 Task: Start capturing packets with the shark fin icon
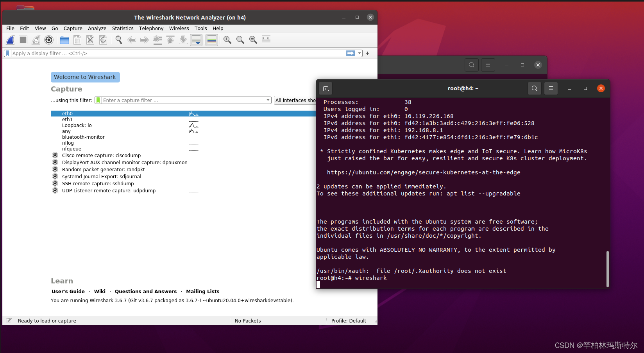10,40
